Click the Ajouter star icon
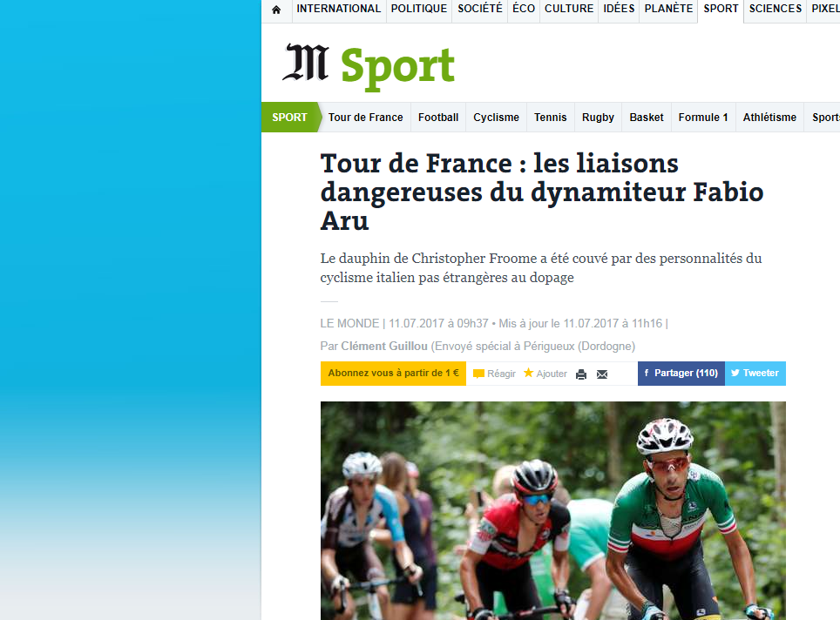840x620 pixels. tap(528, 373)
